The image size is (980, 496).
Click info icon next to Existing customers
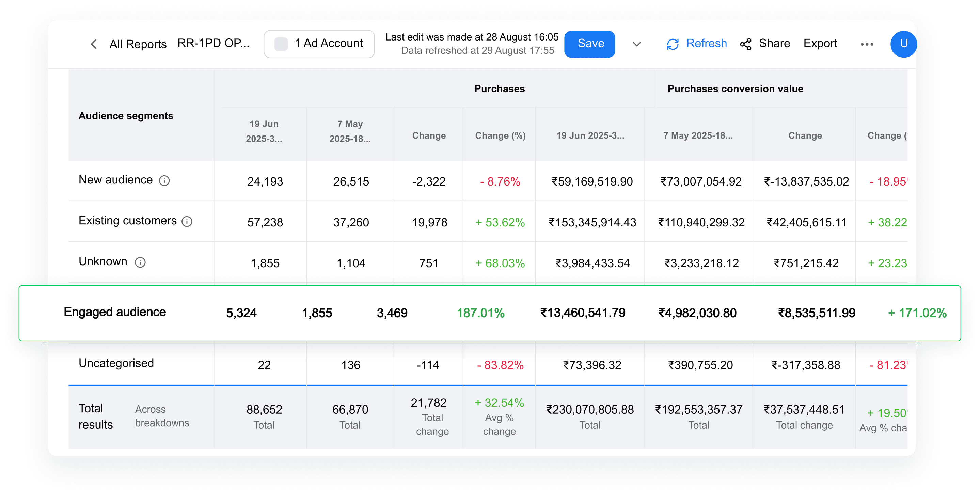(x=187, y=221)
